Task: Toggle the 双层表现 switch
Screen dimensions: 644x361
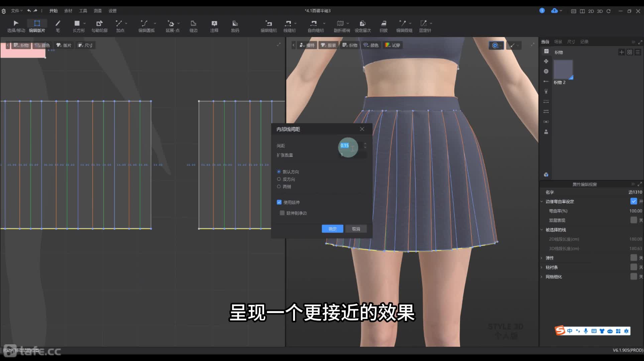Action: point(634,220)
